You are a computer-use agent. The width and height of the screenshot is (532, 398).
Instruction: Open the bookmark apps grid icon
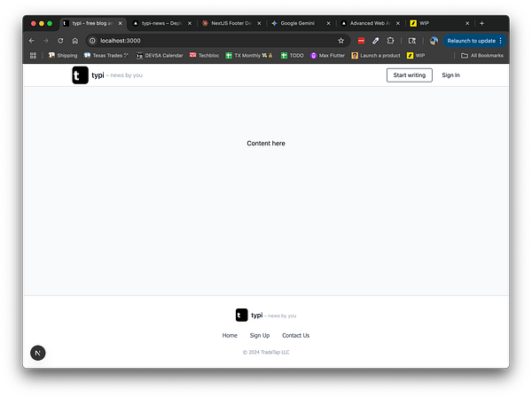click(33, 55)
